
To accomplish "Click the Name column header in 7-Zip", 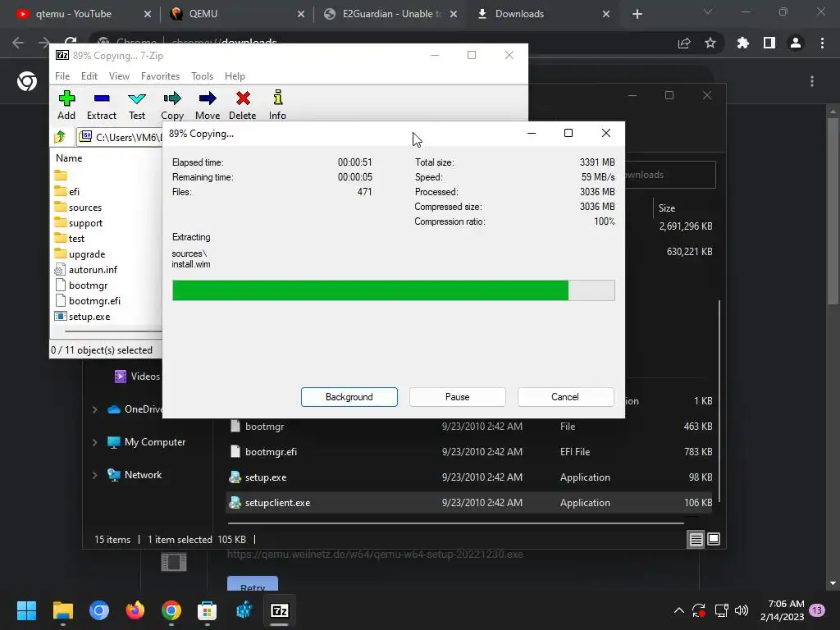I will coord(69,158).
